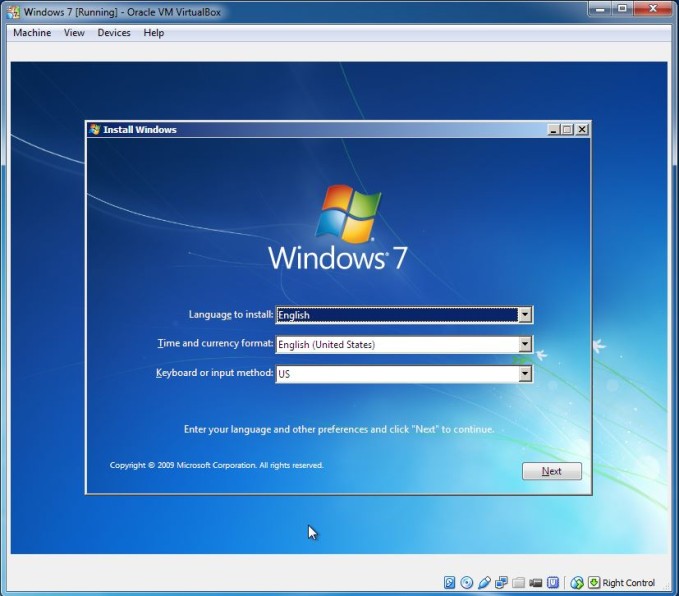Click the hard disk activity icon in status bar
The image size is (679, 596).
coord(449,583)
